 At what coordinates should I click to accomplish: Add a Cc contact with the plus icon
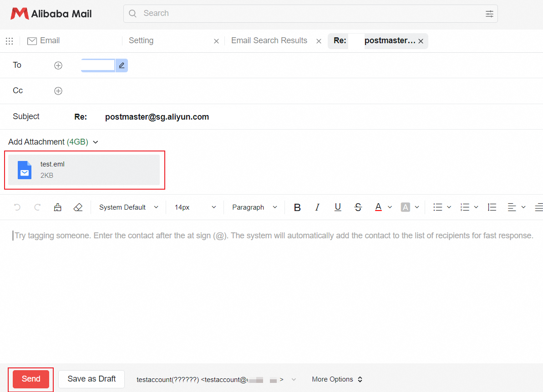click(58, 91)
